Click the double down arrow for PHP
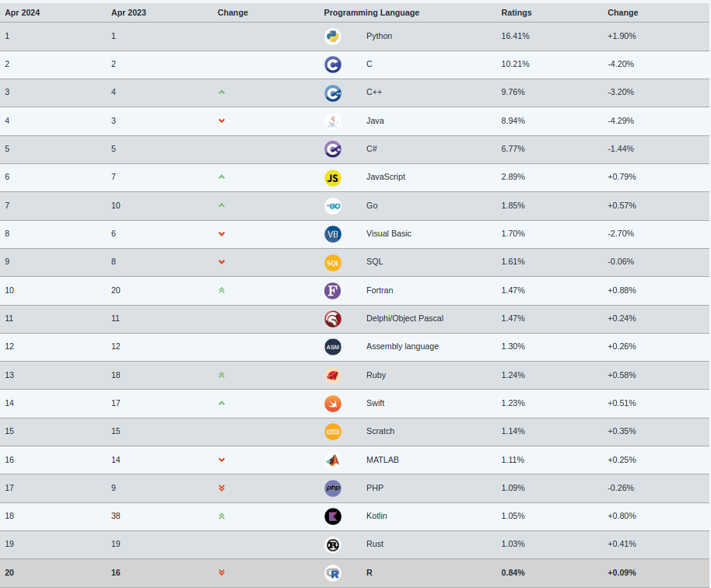This screenshot has height=588, width=711. tap(222, 488)
